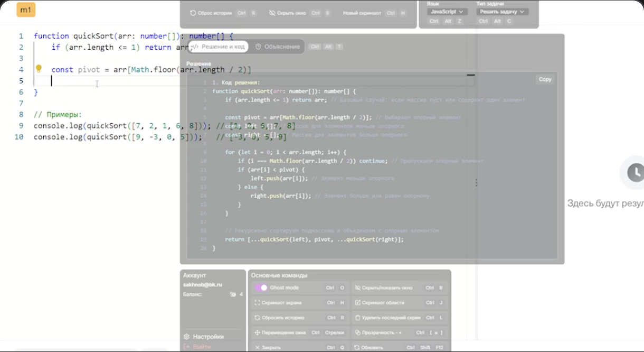Click the Решение heading above solution code
644x352 pixels.
pyautogui.click(x=198, y=63)
